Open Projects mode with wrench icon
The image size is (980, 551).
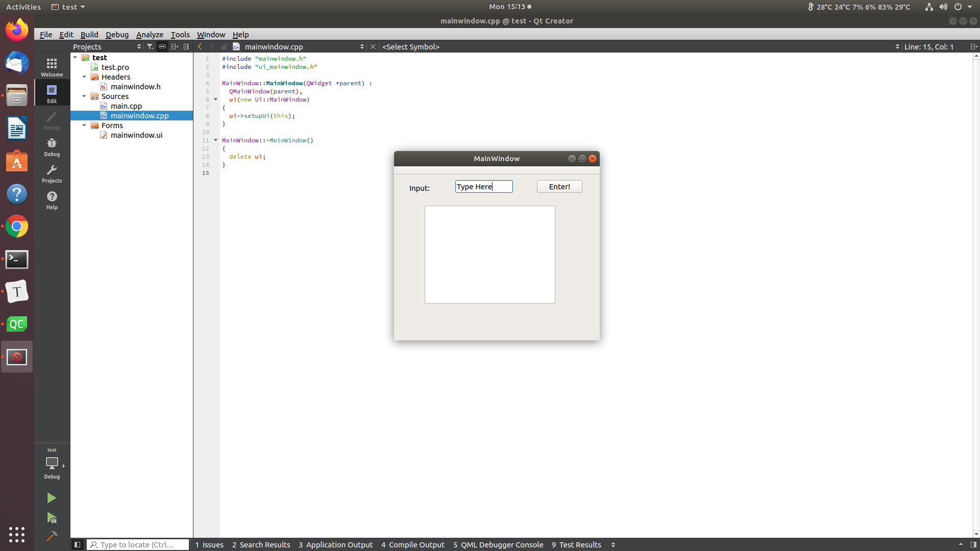(x=52, y=173)
